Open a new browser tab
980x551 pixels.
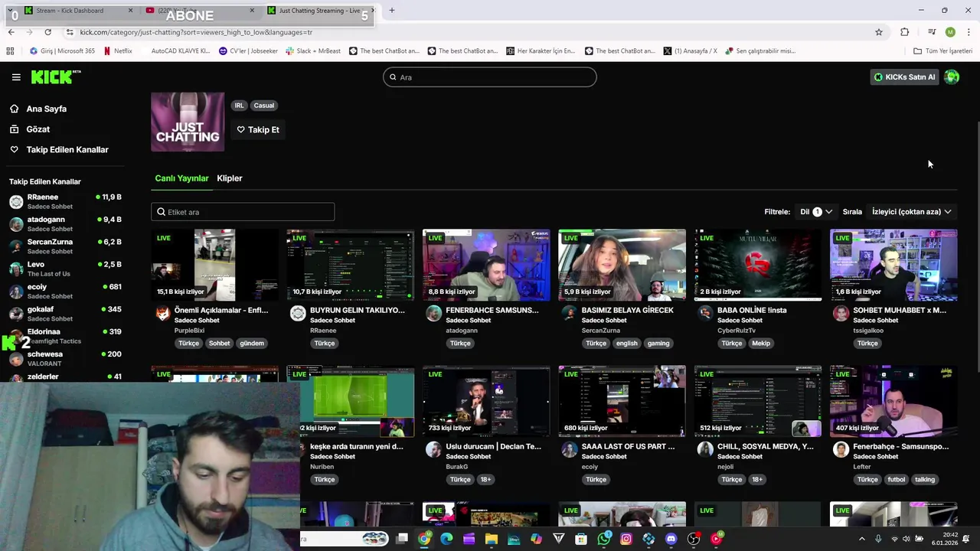tap(392, 11)
